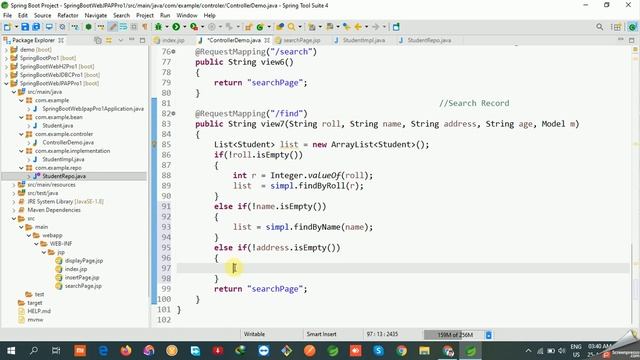This screenshot has width=640, height=360.
Task: Click the yellow Back arrow icon
Action: tap(358, 27)
